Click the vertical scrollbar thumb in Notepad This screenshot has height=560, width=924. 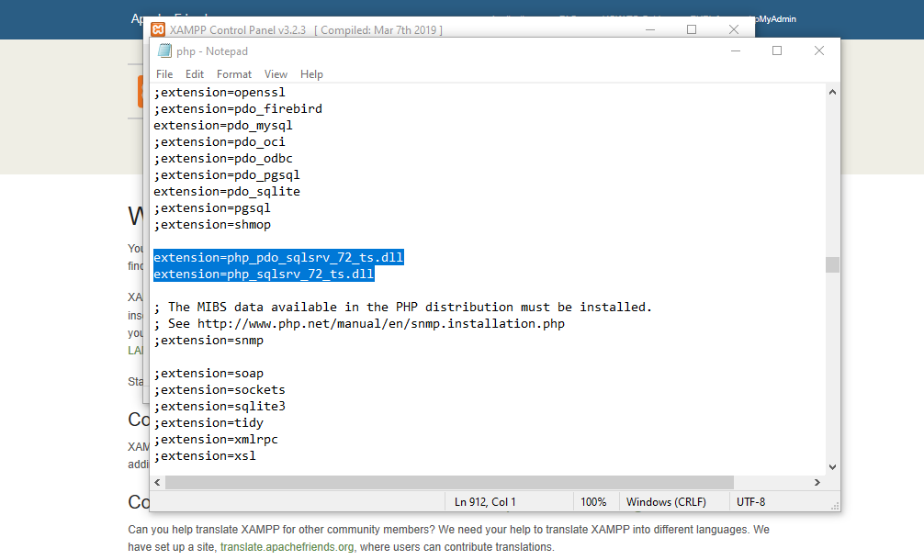(832, 265)
